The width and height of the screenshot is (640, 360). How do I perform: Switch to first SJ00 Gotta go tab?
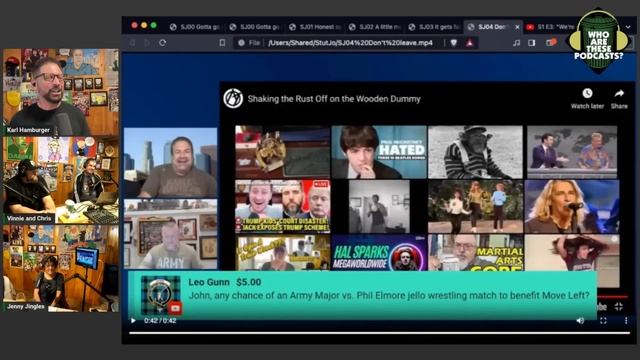click(x=195, y=27)
